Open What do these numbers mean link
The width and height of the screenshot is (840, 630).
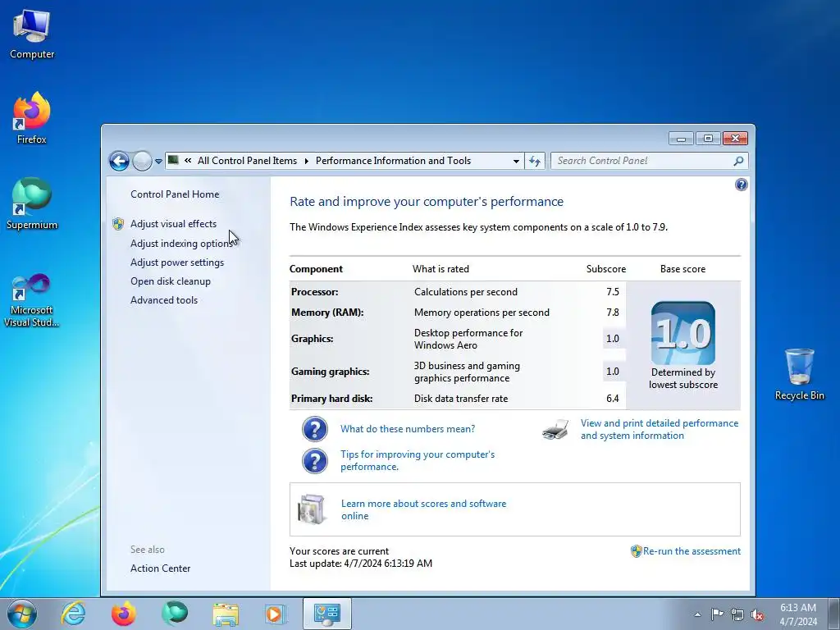coord(408,429)
